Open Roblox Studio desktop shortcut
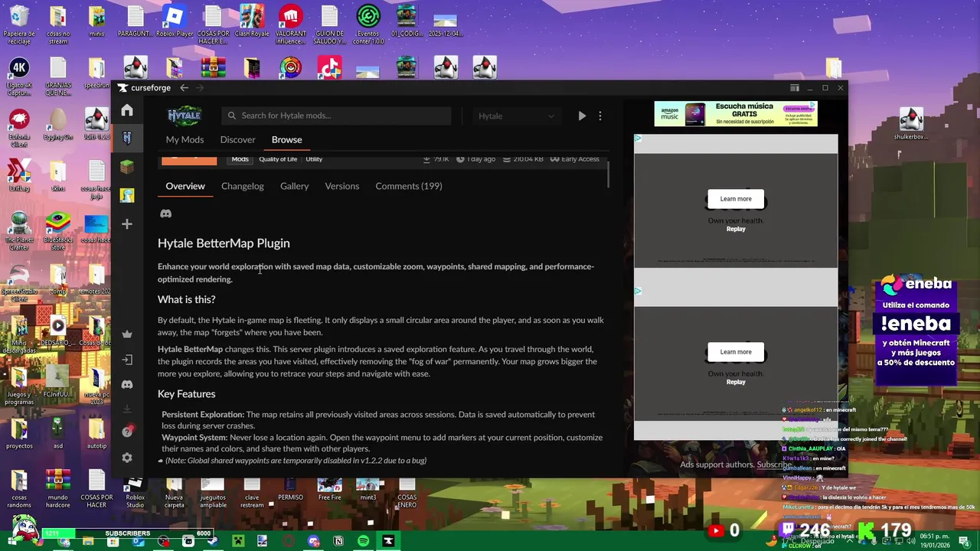The width and height of the screenshot is (980, 551). point(135,494)
